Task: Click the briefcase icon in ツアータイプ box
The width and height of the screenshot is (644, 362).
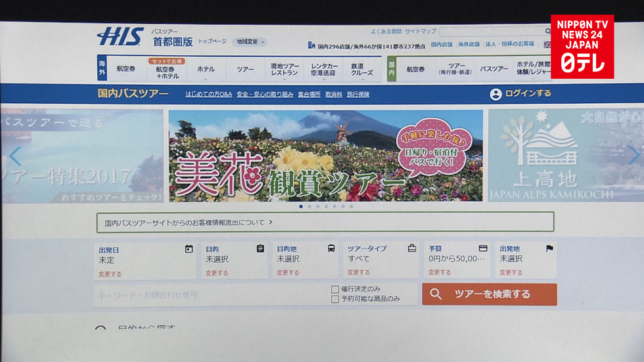Action: [412, 248]
